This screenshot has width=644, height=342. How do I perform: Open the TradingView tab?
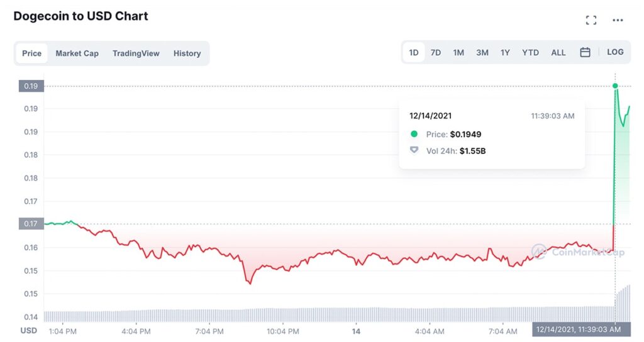tap(136, 53)
